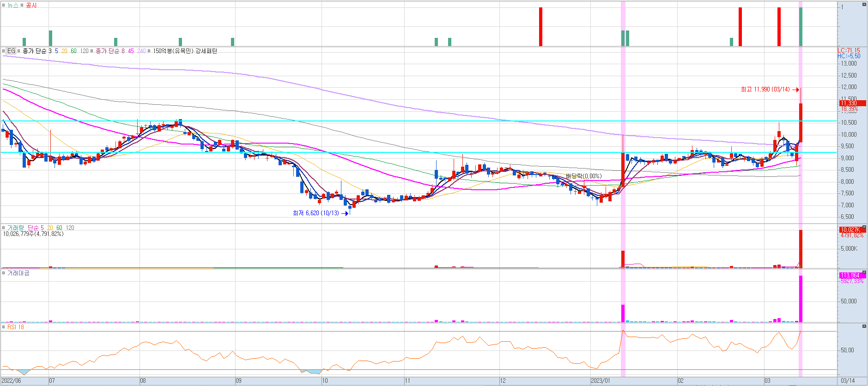Select the 뉴스 indicator label
Image resolution: width=868 pixels, height=386 pixels.
click(12, 5)
